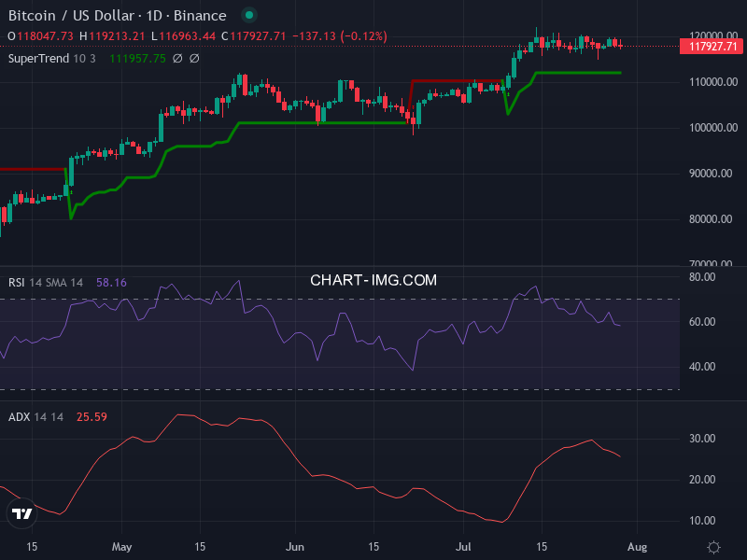This screenshot has width=747, height=560.
Task: Click 100000.00 on the price axis
Action: (713, 128)
